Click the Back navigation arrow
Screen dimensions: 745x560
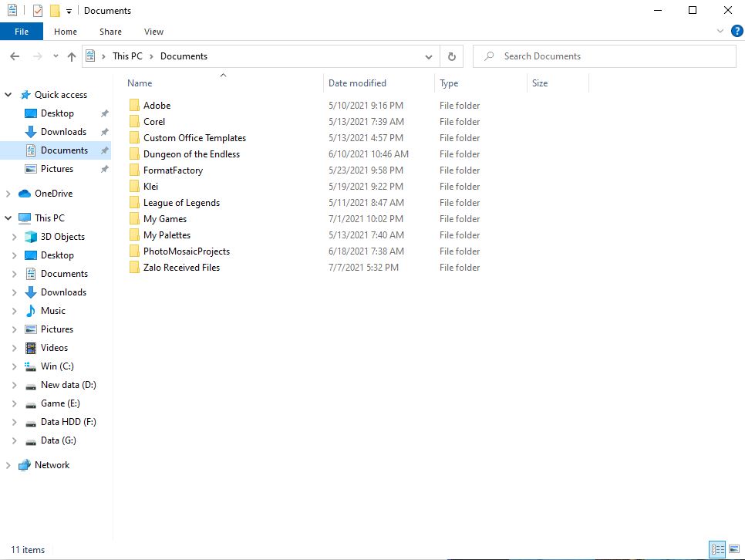pyautogui.click(x=15, y=56)
